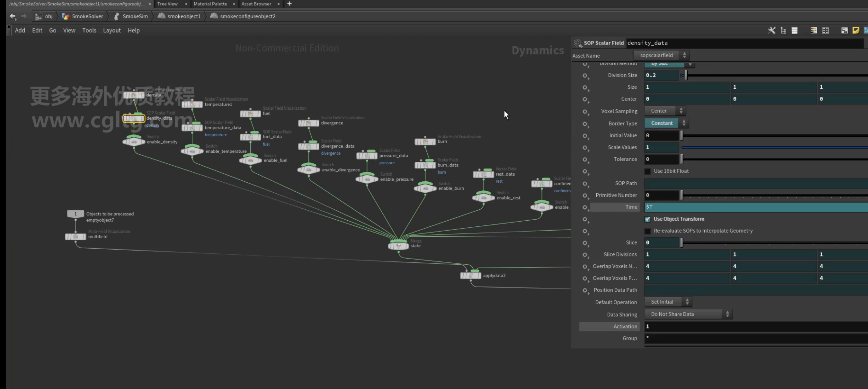Select the rest_data vector field node
This screenshot has width=868, height=389.
click(484, 174)
